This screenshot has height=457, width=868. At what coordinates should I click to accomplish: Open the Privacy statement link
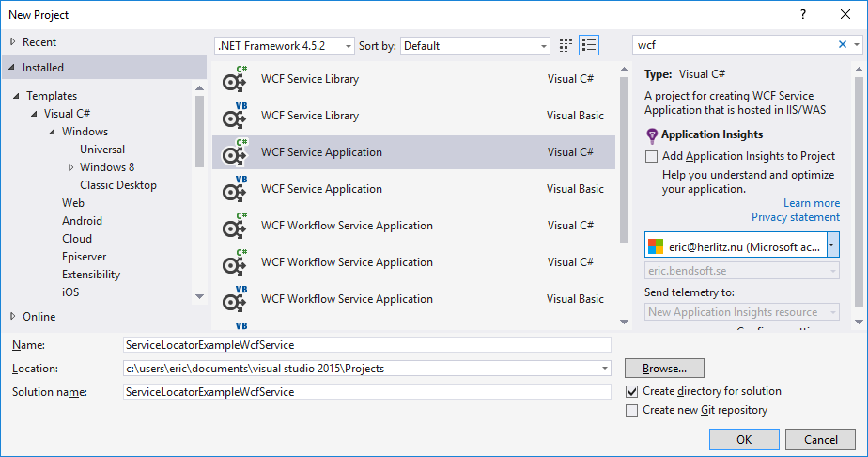pyautogui.click(x=795, y=218)
